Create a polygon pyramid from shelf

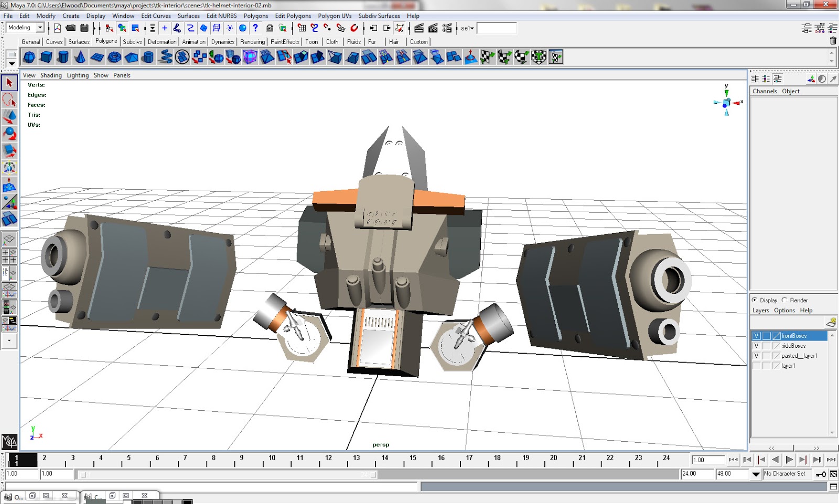click(131, 57)
